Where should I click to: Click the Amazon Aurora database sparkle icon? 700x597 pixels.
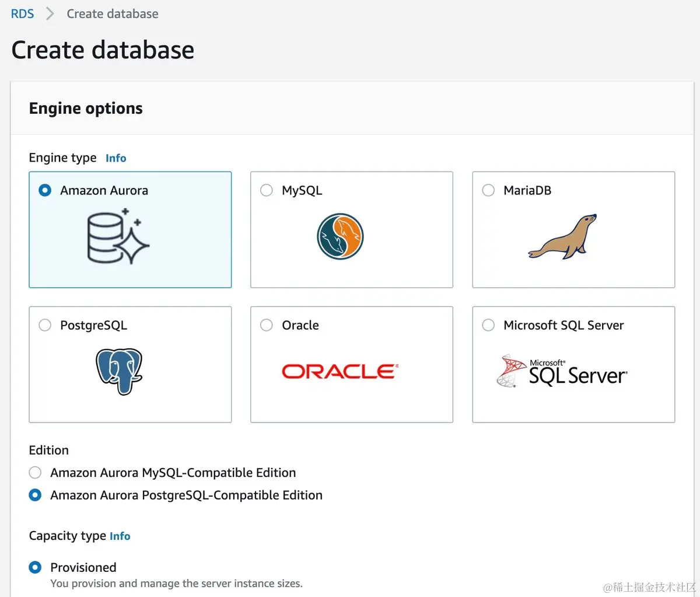(118, 238)
